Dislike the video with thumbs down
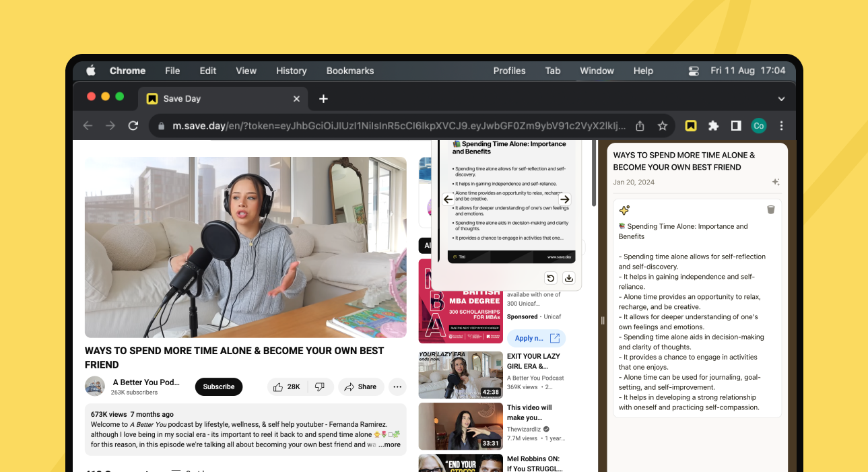 pyautogui.click(x=320, y=386)
